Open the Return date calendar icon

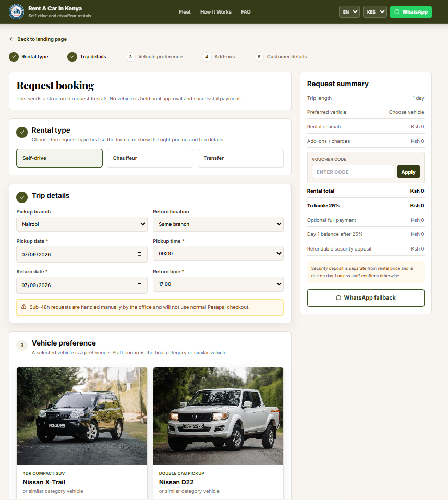(x=139, y=285)
